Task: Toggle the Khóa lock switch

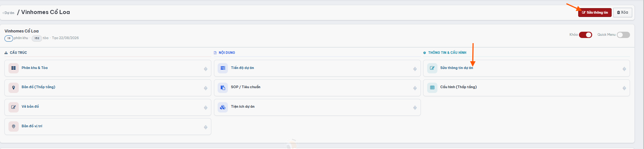Action: click(586, 35)
